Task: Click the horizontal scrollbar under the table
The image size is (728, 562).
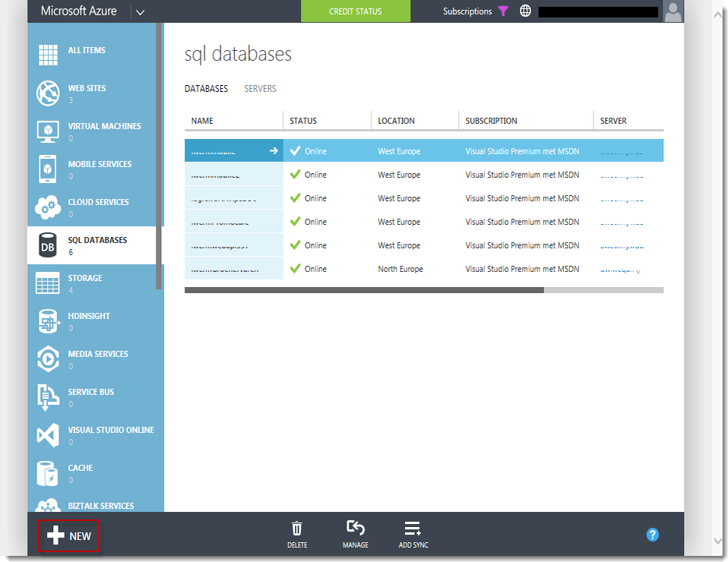Action: point(364,290)
